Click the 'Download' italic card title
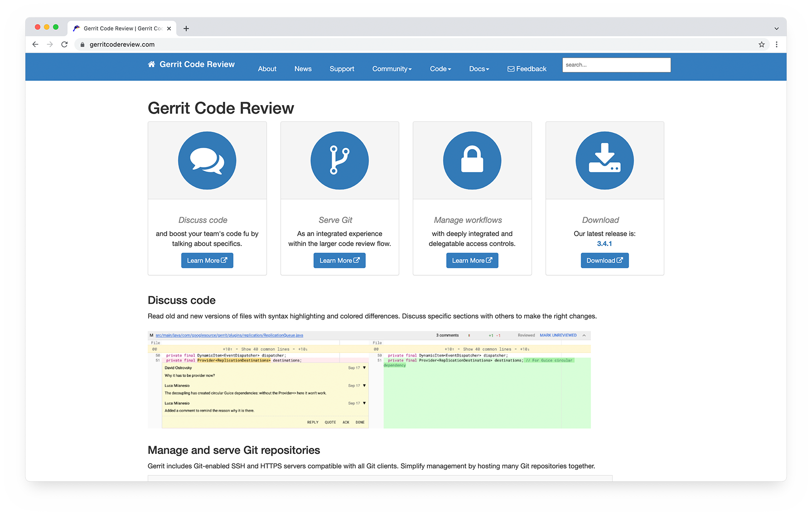This screenshot has height=515, width=812. click(x=600, y=220)
